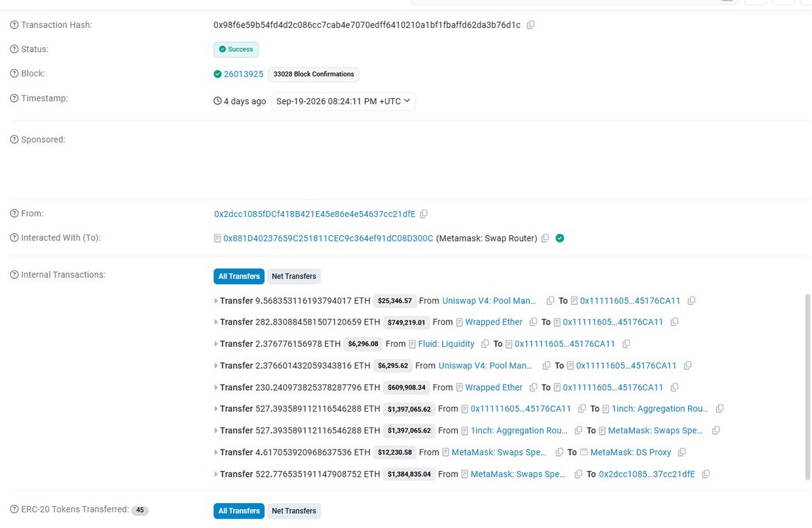Open Fluid: Liquidity address link
Image resolution: width=812 pixels, height=528 pixels.
coord(447,344)
